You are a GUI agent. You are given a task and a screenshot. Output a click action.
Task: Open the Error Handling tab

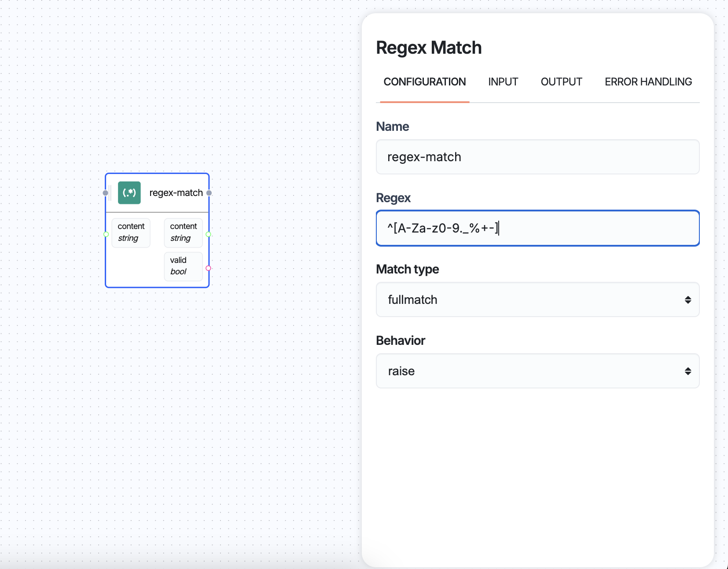pos(648,82)
